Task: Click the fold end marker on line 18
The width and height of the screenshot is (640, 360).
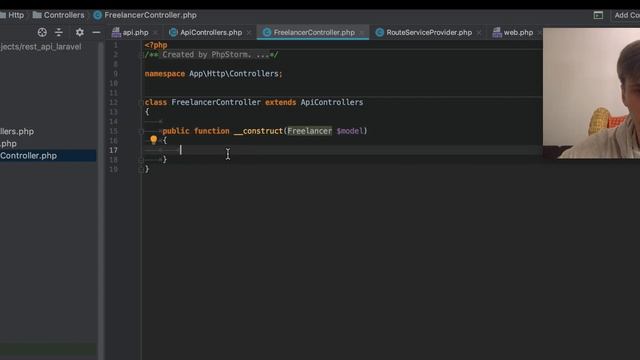Action: 141,160
